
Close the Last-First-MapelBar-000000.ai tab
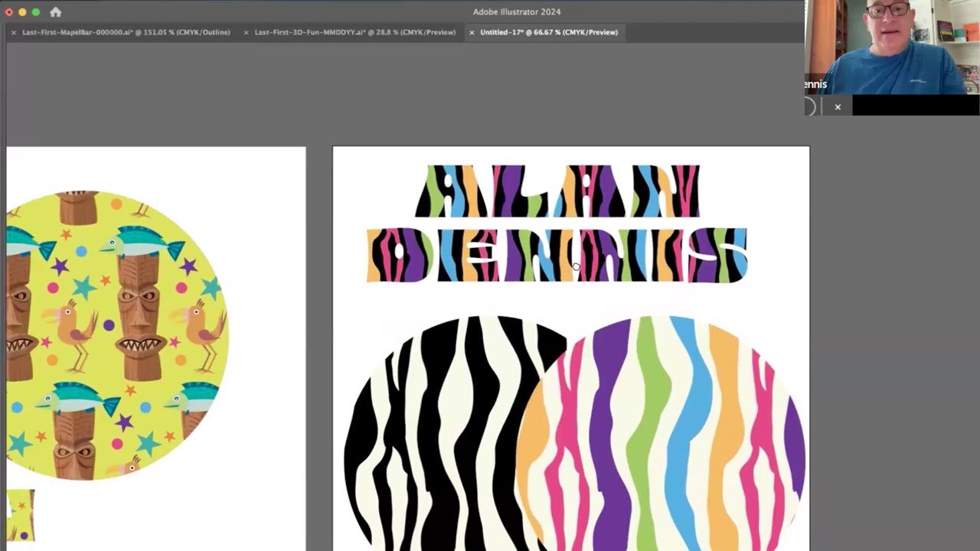point(14,33)
